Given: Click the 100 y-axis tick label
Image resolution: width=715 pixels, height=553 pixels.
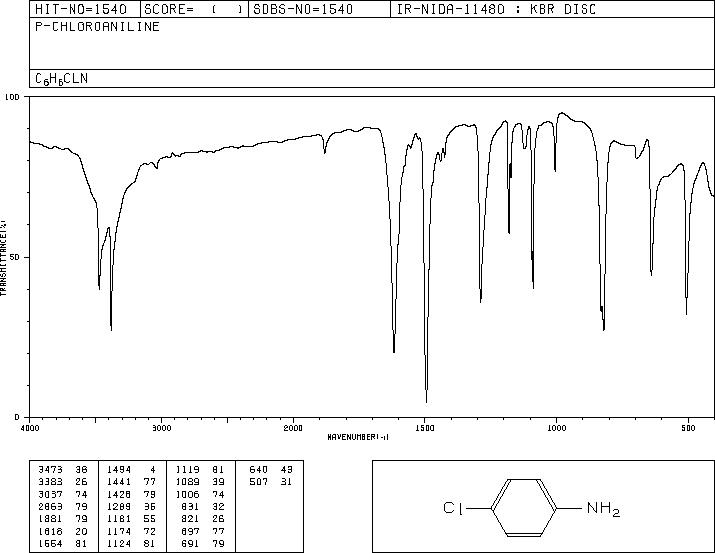Looking at the screenshot, I should point(12,97).
